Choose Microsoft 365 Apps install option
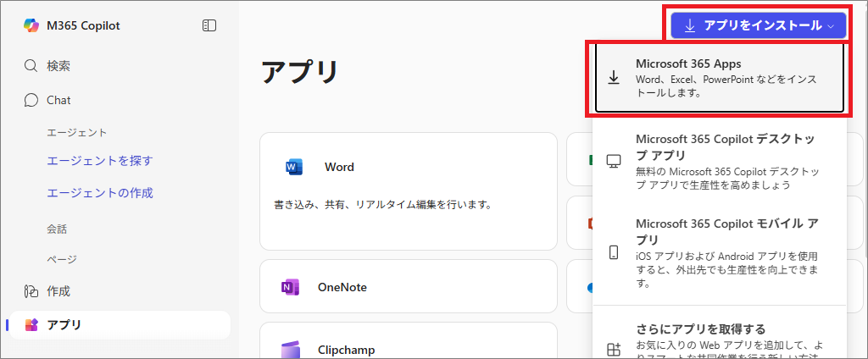Viewport: 868px width, 359px height. point(719,78)
